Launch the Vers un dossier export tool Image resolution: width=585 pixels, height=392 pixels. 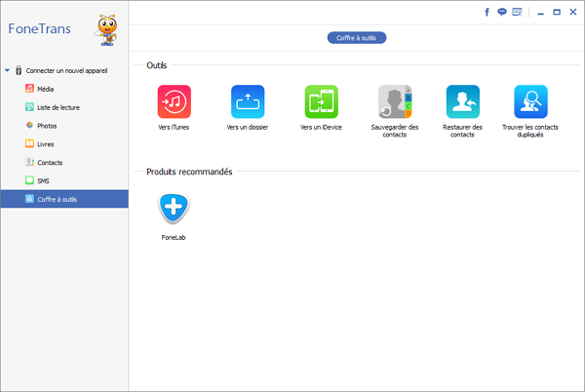click(x=248, y=101)
